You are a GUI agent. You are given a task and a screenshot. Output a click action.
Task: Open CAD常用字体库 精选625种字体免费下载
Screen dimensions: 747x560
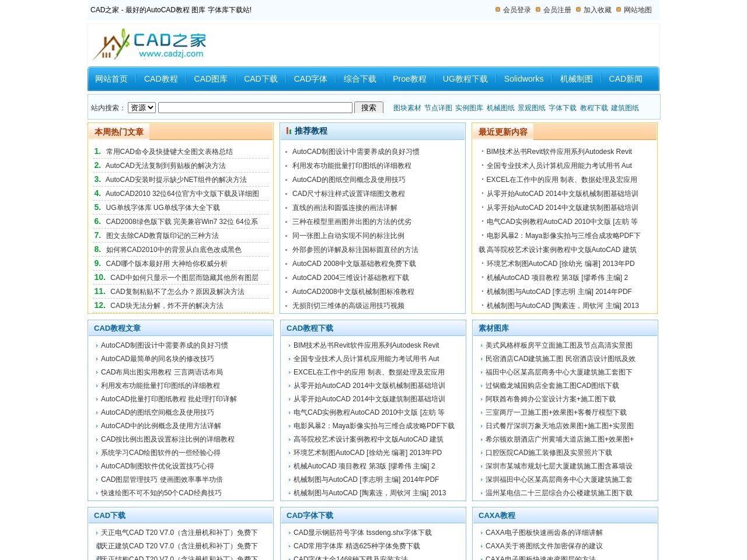(357, 546)
